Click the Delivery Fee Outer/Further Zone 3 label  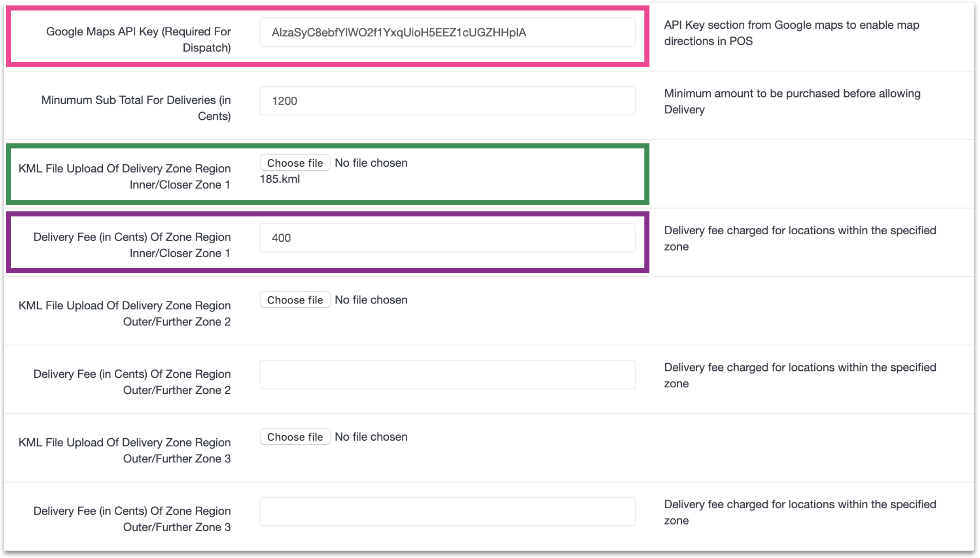(x=132, y=518)
